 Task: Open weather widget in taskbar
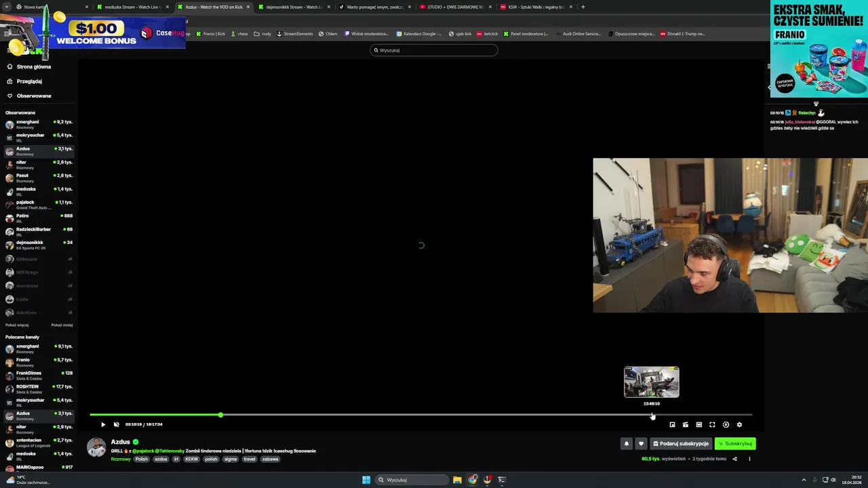click(x=27, y=480)
